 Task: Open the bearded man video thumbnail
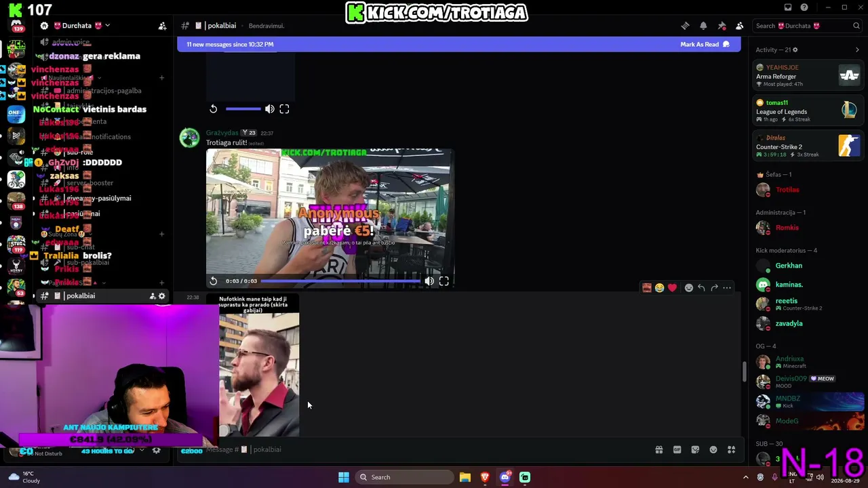click(259, 366)
